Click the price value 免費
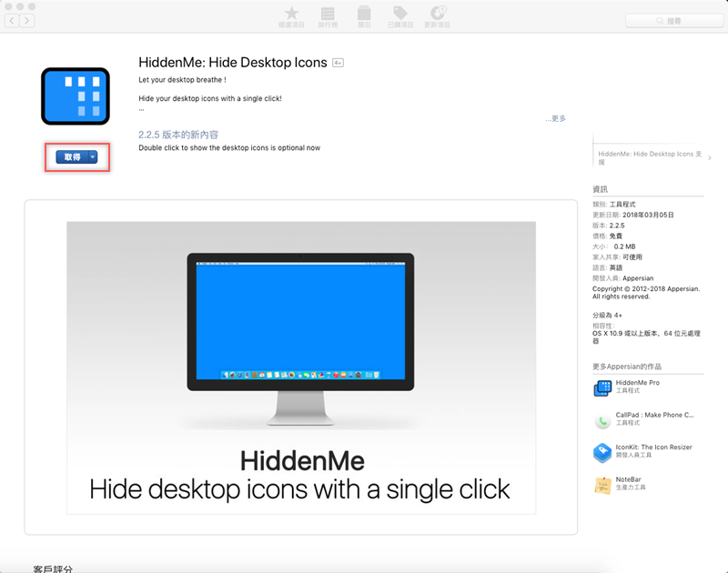Screen dimensions: 728x573 coord(616,236)
